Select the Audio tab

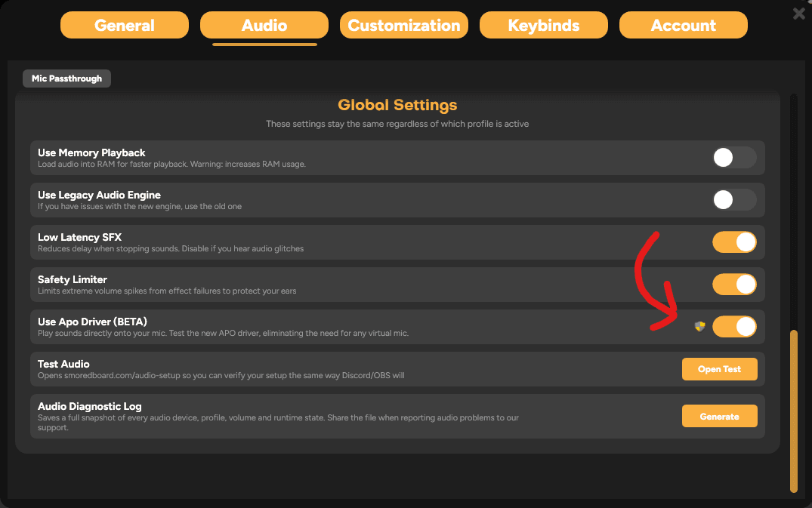click(x=264, y=25)
